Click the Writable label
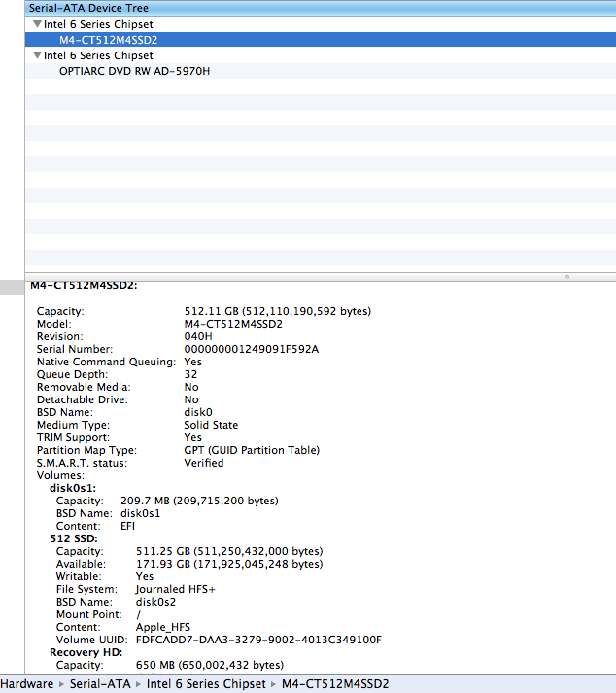This screenshot has width=616, height=693. click(79, 576)
